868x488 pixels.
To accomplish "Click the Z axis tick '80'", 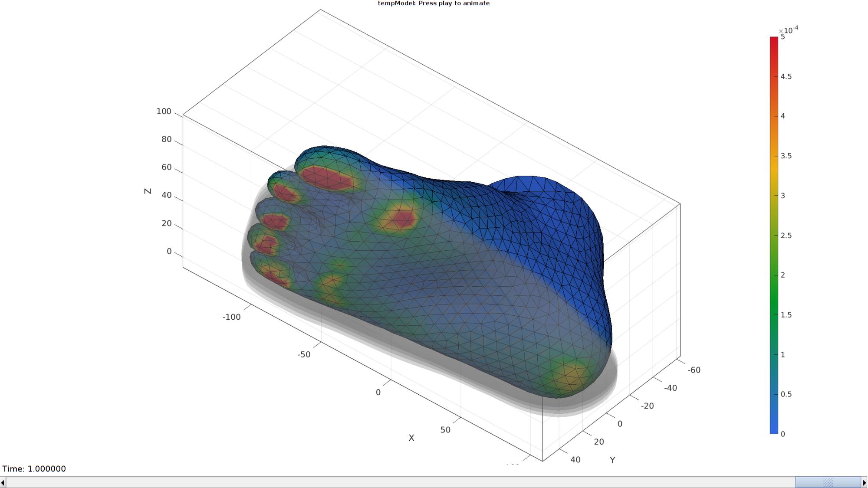I will click(x=167, y=139).
